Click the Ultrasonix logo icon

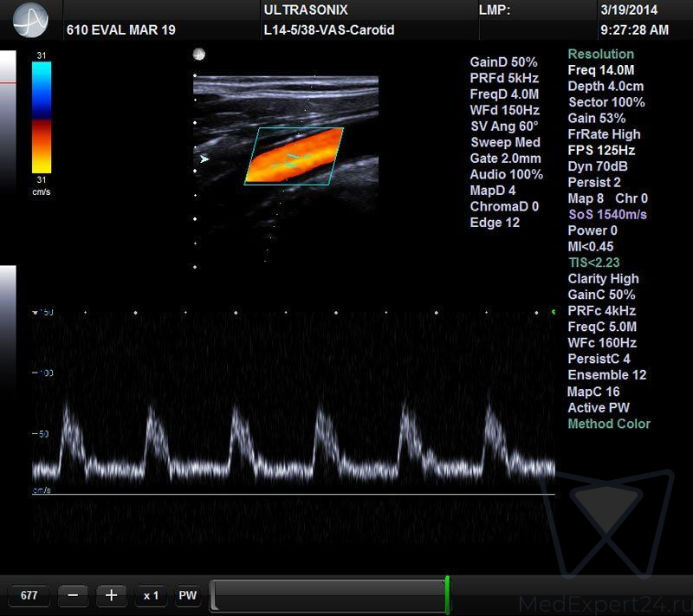[x=30, y=19]
